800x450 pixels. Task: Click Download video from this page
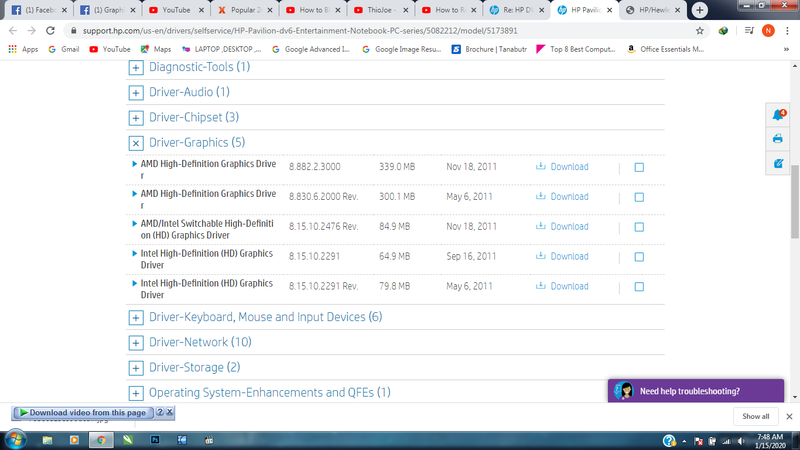tap(83, 412)
